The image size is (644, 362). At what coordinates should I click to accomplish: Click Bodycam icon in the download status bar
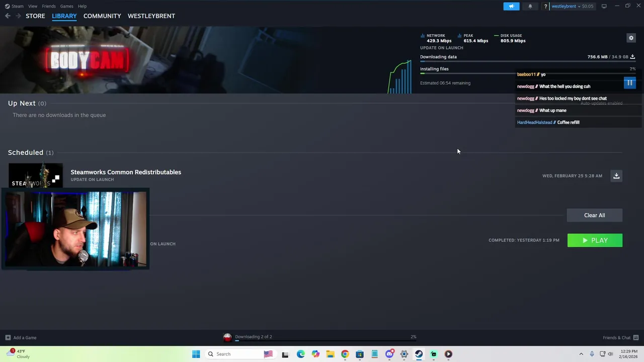click(x=227, y=337)
